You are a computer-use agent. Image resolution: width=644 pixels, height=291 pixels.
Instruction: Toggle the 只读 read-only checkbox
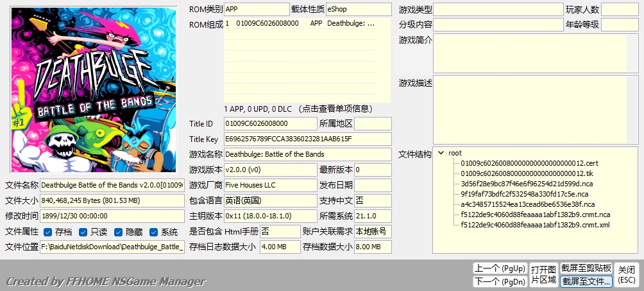click(83, 232)
